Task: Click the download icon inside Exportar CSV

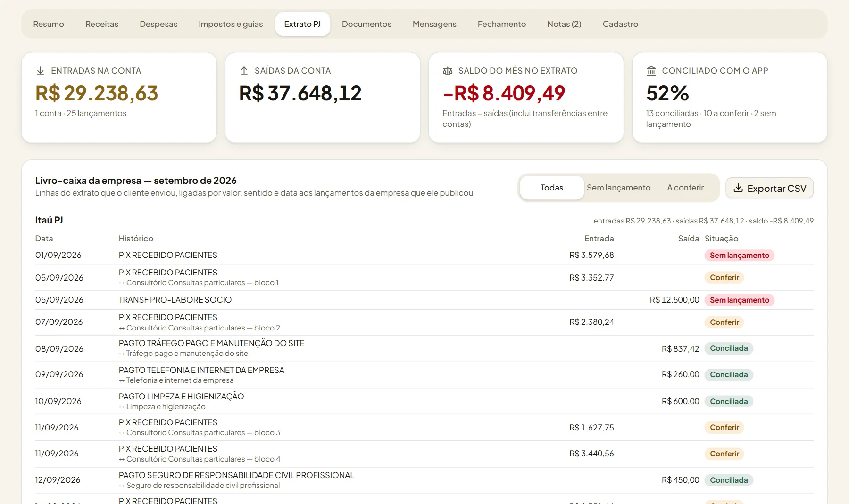Action: click(x=738, y=188)
